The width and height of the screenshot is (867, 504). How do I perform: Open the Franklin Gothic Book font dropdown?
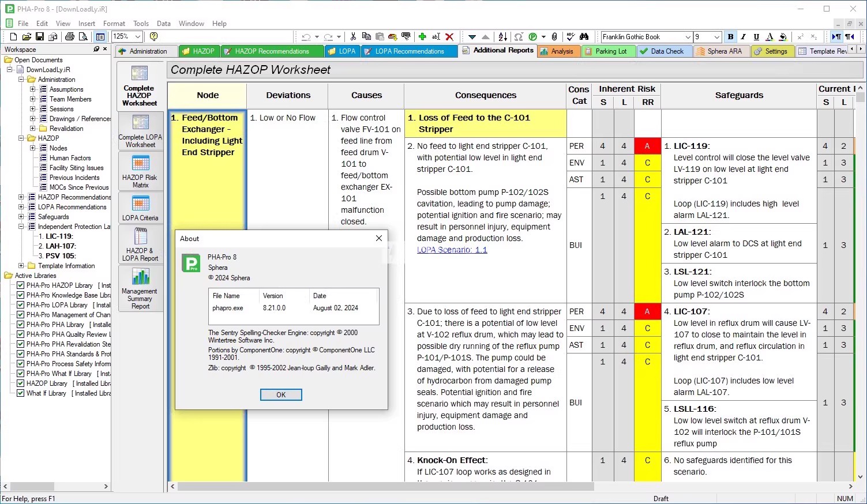[688, 37]
